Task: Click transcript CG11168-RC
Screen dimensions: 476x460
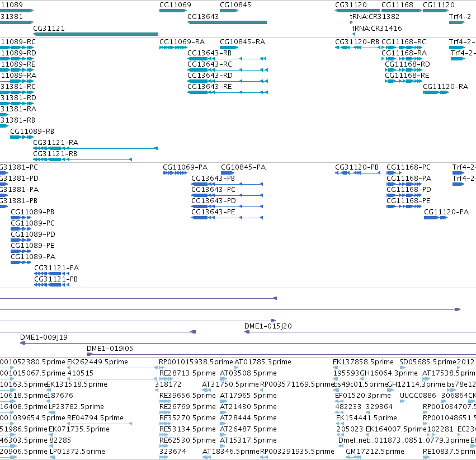Action: (404, 42)
